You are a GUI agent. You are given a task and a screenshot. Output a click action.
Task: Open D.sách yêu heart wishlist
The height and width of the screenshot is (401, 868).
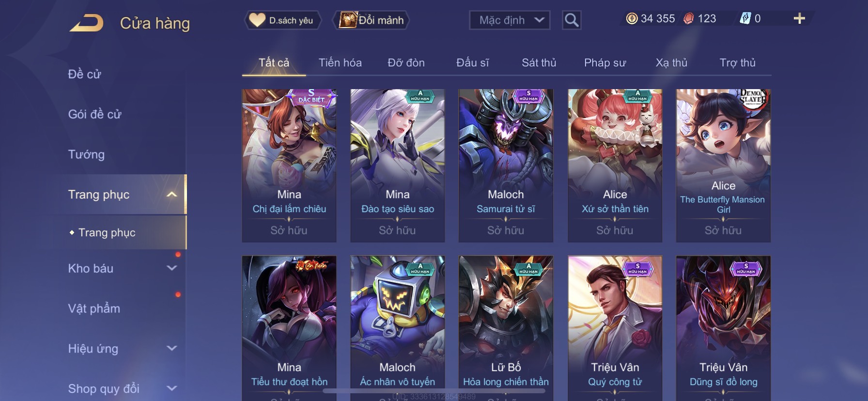point(282,20)
